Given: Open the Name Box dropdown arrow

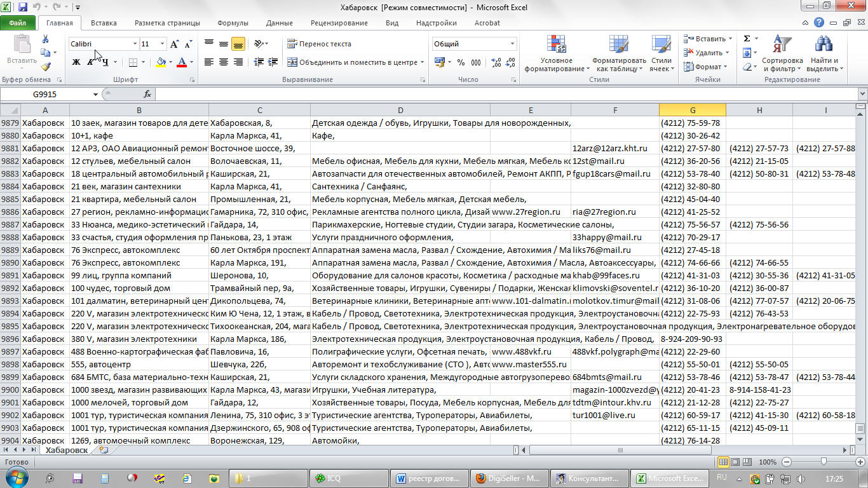Looking at the screenshot, I should click(95, 94).
